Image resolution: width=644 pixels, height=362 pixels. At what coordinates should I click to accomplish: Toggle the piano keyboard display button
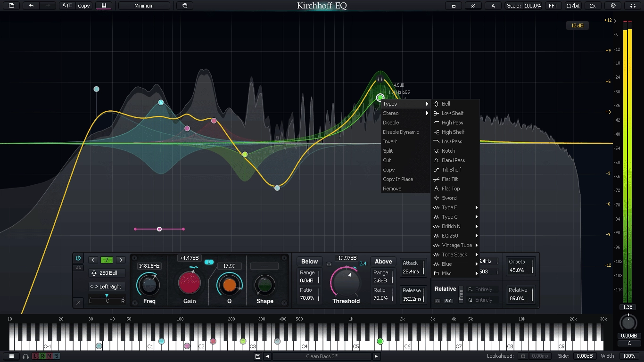click(104, 6)
